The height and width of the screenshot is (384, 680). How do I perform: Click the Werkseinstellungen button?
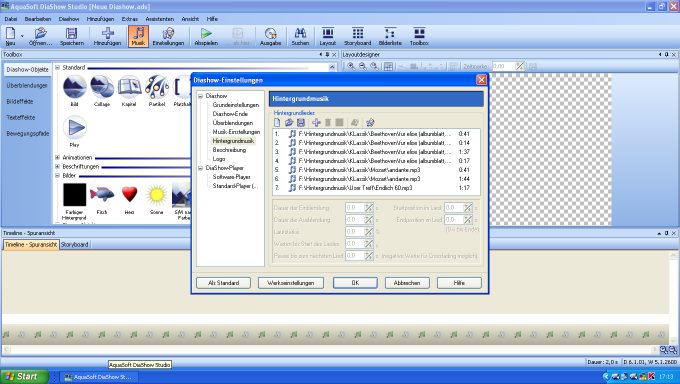[x=291, y=283]
